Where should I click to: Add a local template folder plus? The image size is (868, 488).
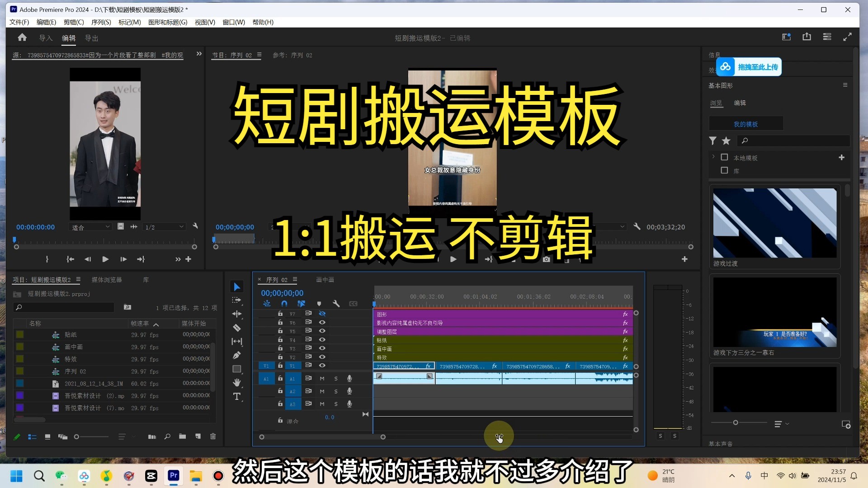tap(841, 157)
